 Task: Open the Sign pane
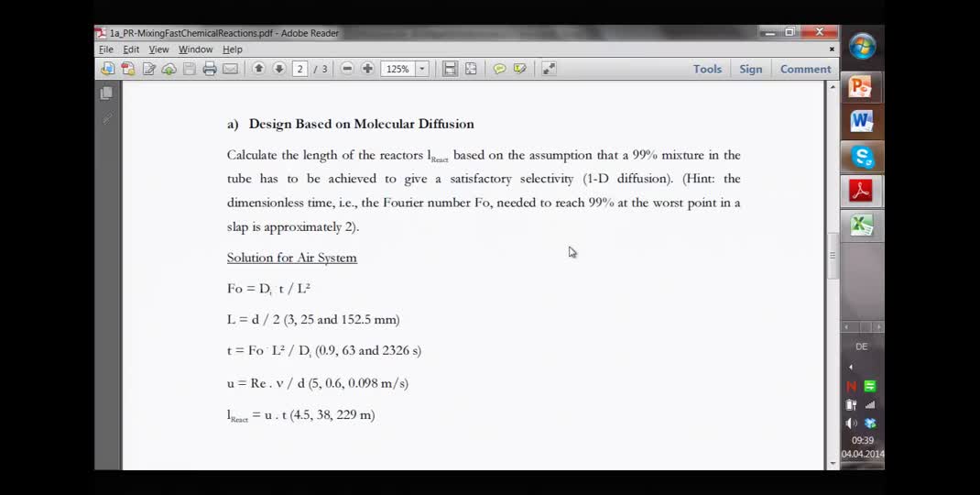[751, 69]
